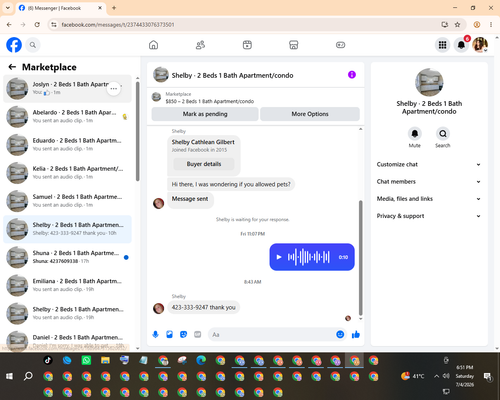Screen dimensions: 500x400
Task: Open Friends icon in top navigation
Action: (200, 45)
